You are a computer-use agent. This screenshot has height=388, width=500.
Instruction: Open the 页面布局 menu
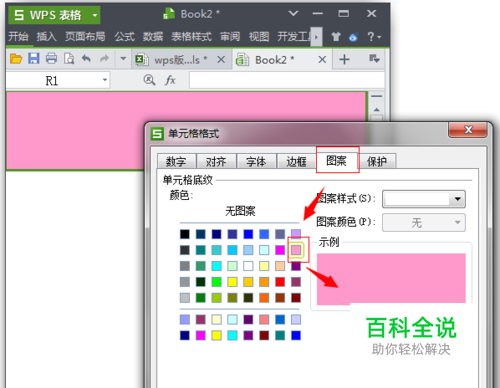point(85,36)
